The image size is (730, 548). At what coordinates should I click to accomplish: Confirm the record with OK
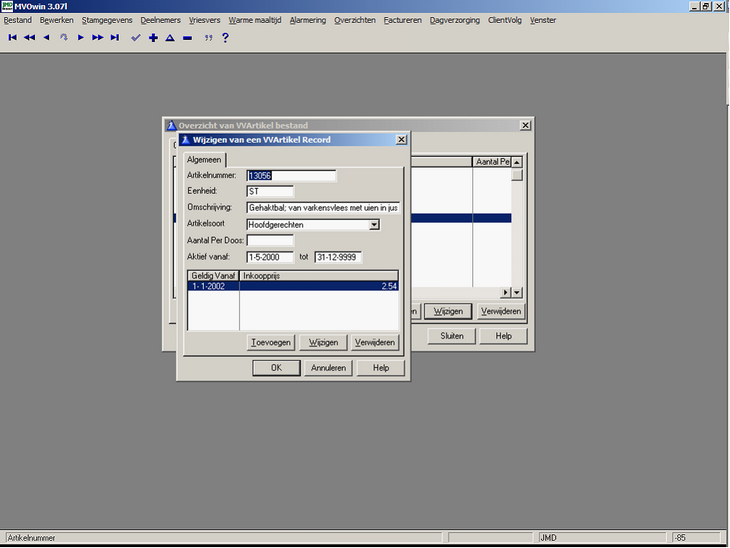coord(276,368)
